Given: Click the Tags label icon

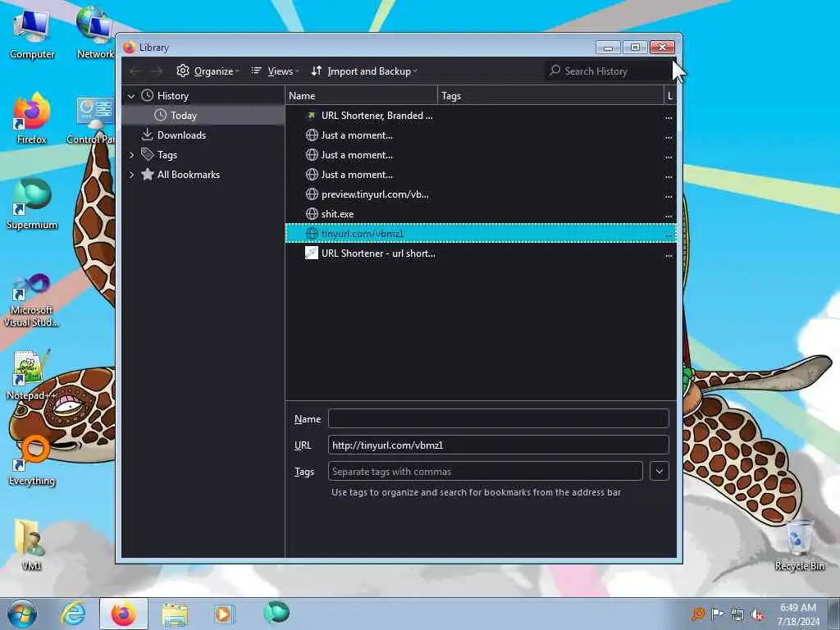Looking at the screenshot, I should click(148, 155).
